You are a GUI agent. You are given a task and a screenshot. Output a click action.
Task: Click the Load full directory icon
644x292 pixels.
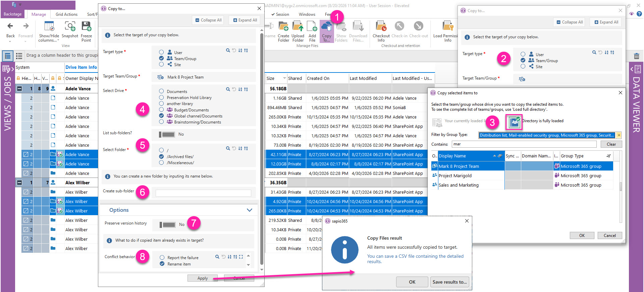point(514,122)
